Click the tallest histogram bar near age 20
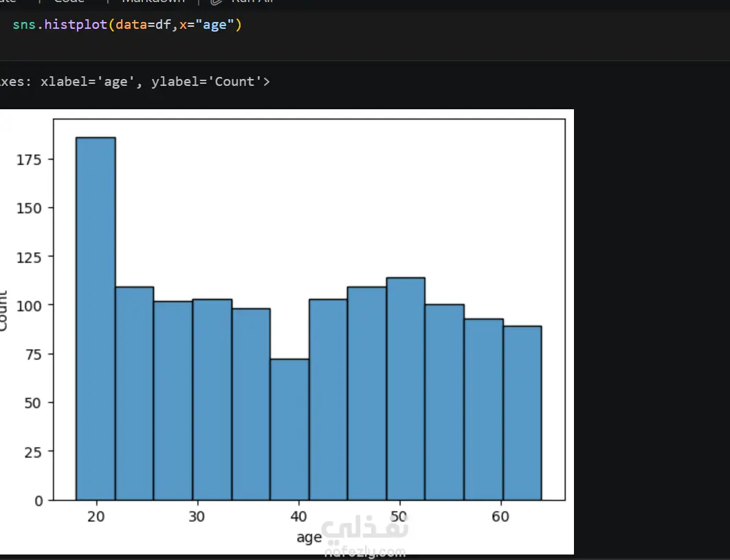This screenshot has width=730, height=560. point(96,319)
